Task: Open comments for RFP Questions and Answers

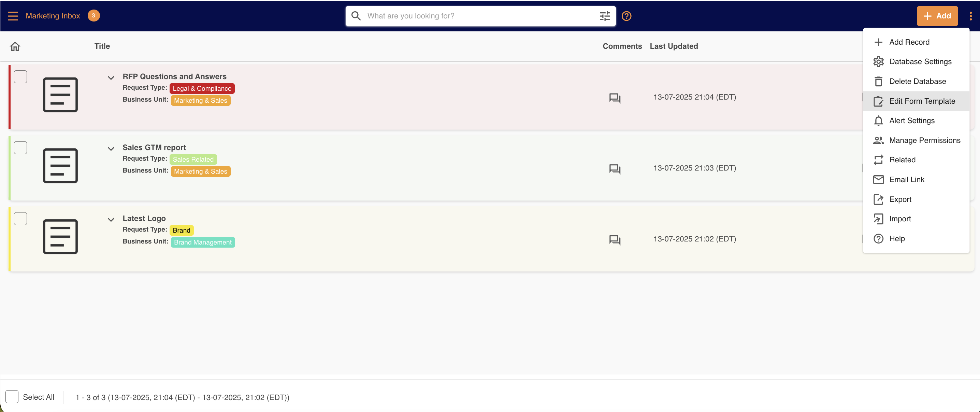Action: [x=615, y=98]
